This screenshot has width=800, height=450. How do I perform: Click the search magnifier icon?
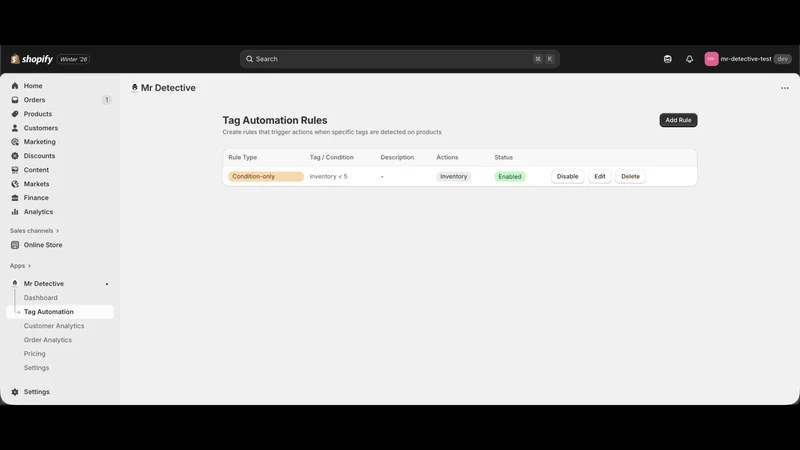pyautogui.click(x=249, y=59)
